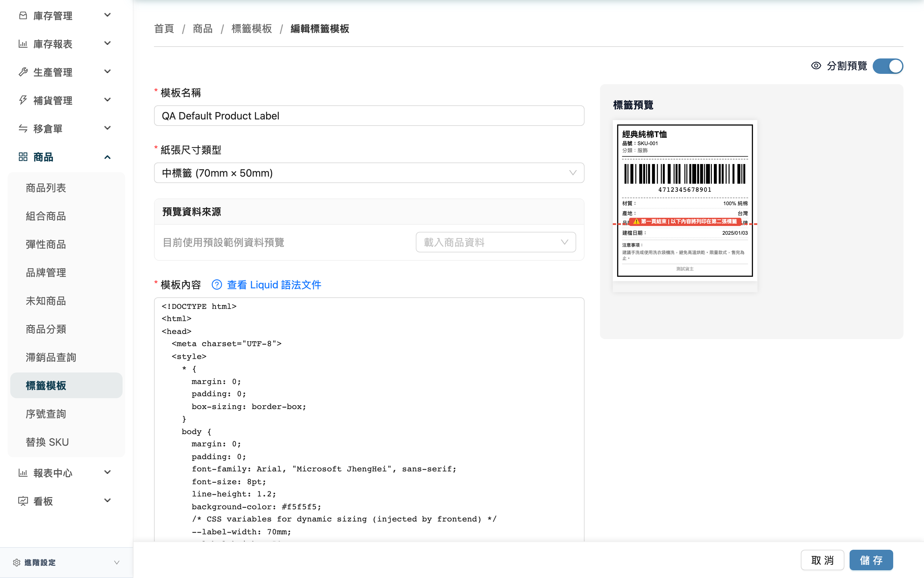Toggle the 分割預覽 switch off

[888, 66]
